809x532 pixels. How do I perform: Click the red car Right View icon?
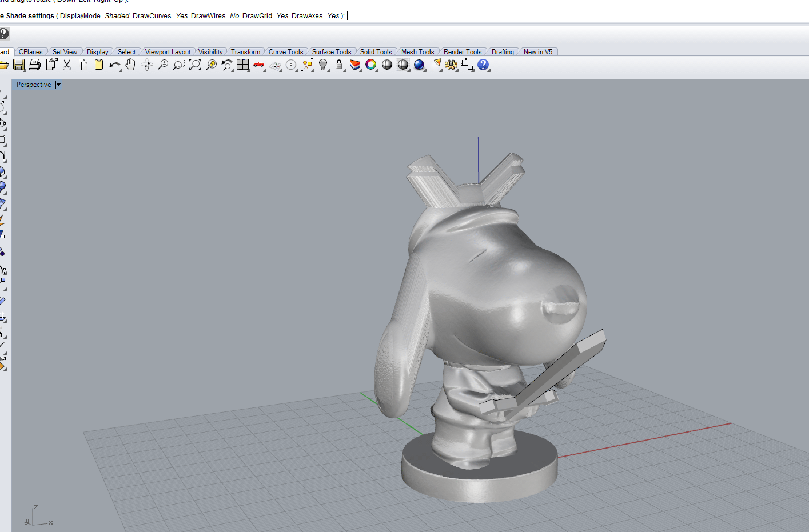259,65
